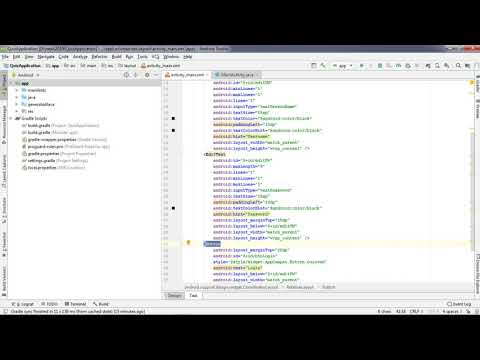480x360 pixels.
Task: Click the collapse-all icon in project panel
Action: point(136,75)
